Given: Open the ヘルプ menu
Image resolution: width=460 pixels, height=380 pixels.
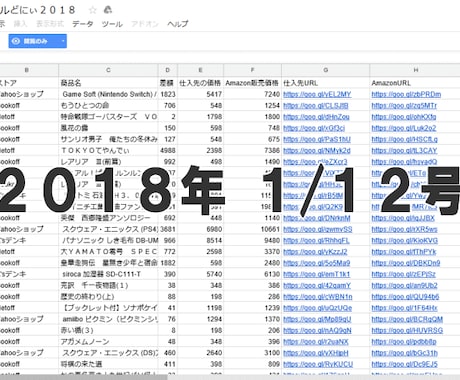Looking at the screenshot, I should coord(178,24).
